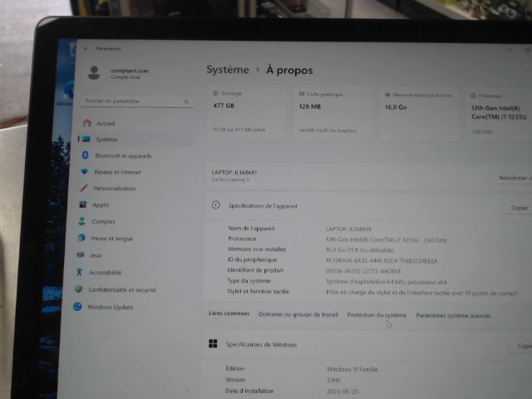Viewport: 532px width, 399px height.
Task: Copy device specifications with Copier
Action: (x=519, y=208)
